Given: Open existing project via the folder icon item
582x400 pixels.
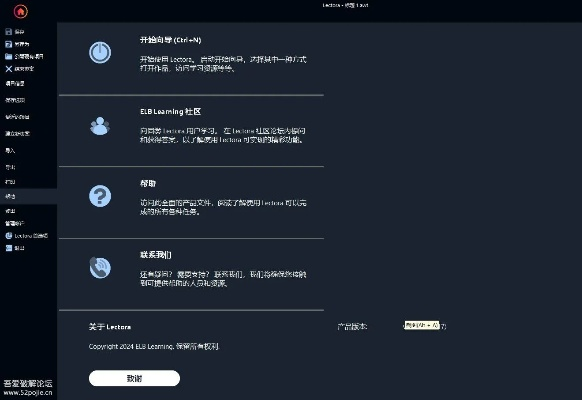Looking at the screenshot, I should 24,56.
